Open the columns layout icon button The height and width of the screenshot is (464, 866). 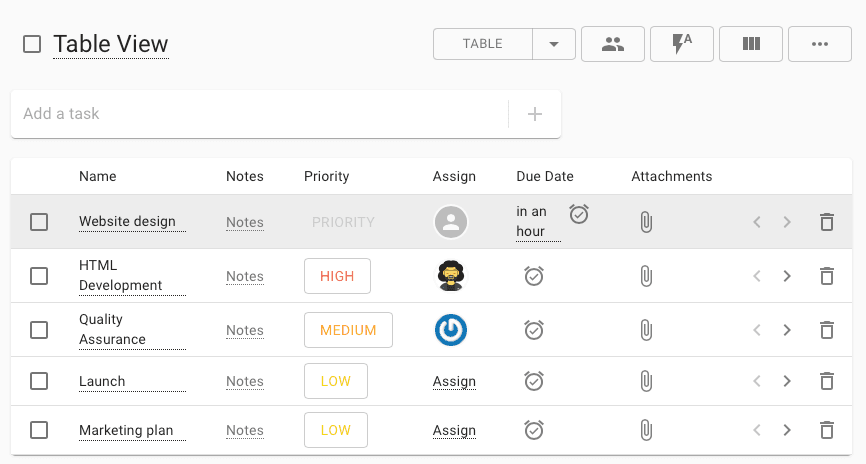tap(751, 44)
